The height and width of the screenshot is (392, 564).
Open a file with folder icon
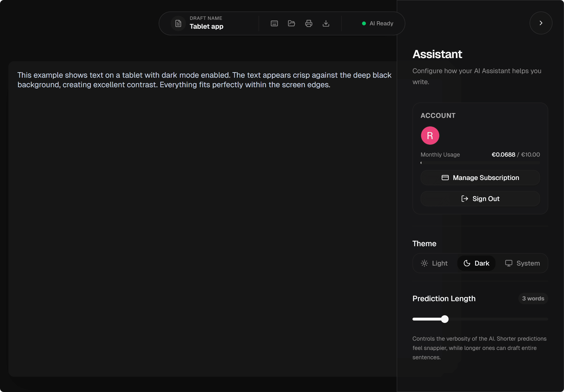coord(291,24)
